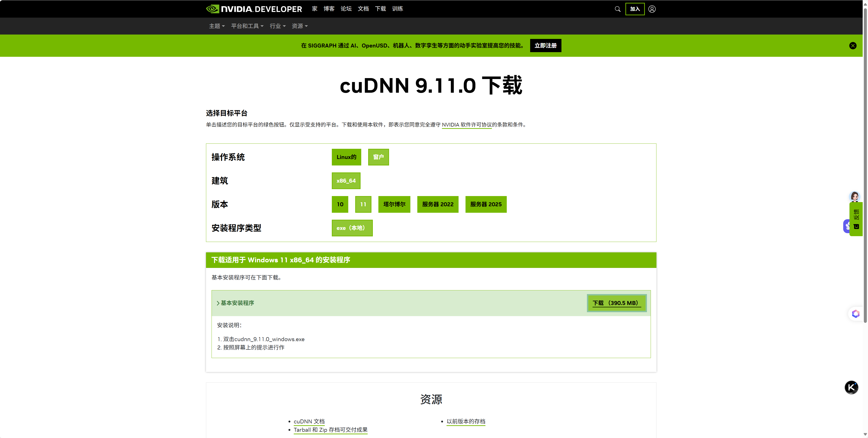Click the 立即注册 registration button
This screenshot has width=868, height=438.
[x=545, y=45]
